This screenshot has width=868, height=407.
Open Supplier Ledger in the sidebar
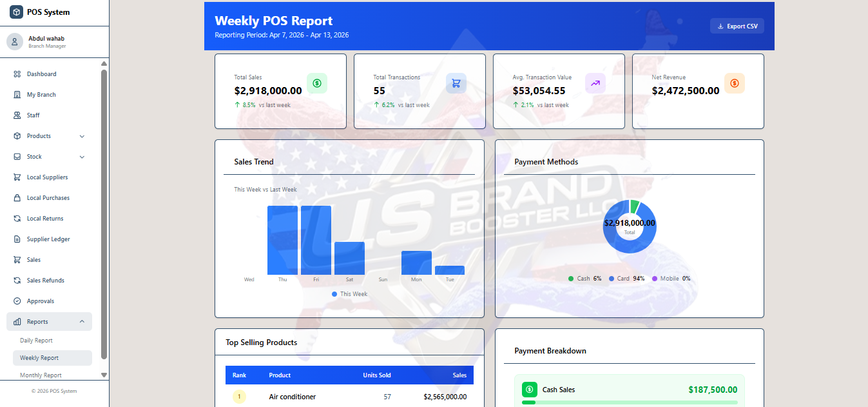pos(48,239)
